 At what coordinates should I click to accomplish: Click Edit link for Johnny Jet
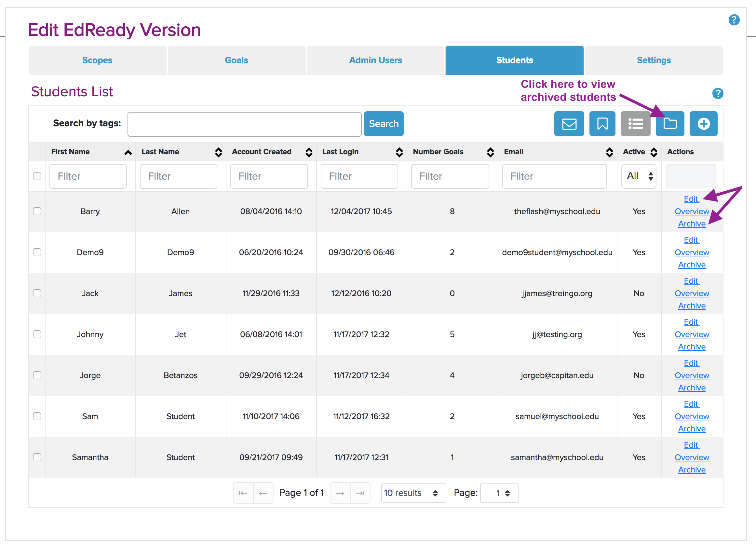(x=691, y=322)
